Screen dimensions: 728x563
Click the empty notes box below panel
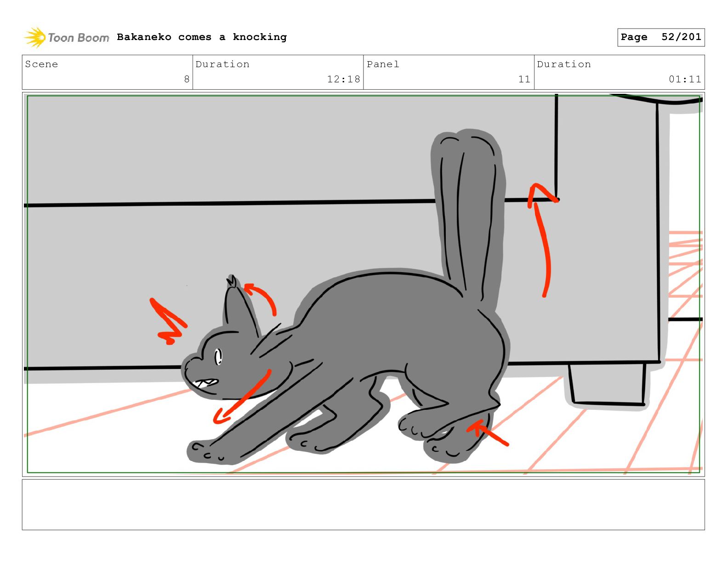[x=363, y=505]
